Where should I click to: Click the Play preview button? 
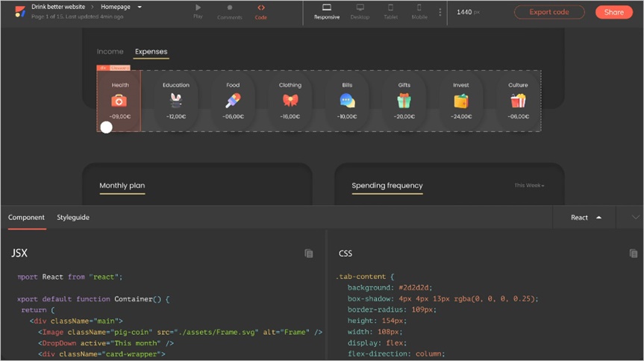(198, 11)
